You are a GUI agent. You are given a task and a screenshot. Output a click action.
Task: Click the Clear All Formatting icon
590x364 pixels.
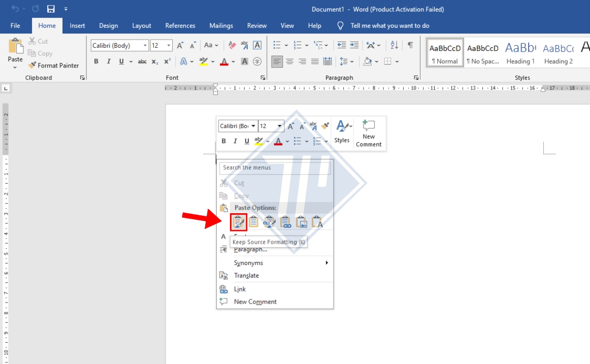click(232, 45)
